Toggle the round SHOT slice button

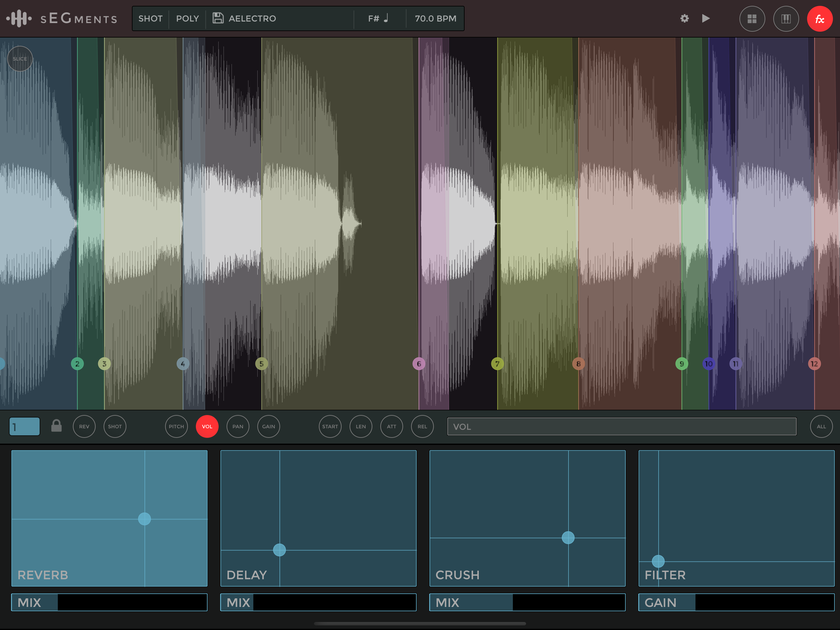click(x=115, y=426)
